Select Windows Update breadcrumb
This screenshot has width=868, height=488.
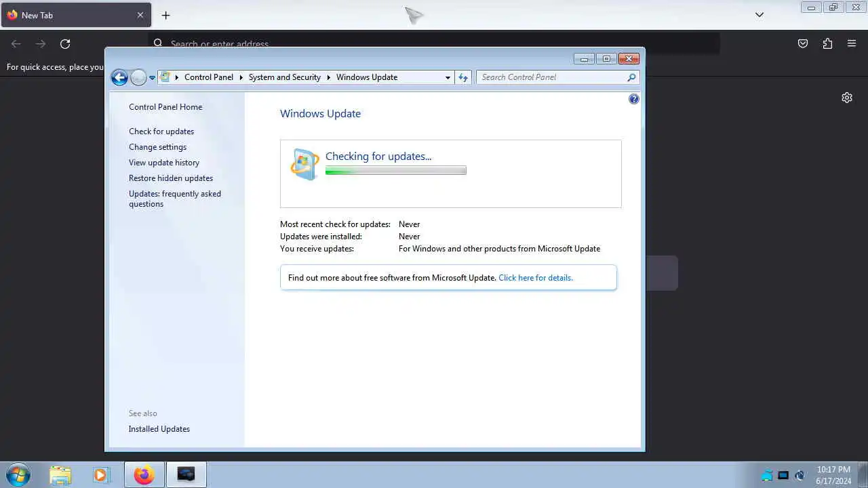(367, 77)
